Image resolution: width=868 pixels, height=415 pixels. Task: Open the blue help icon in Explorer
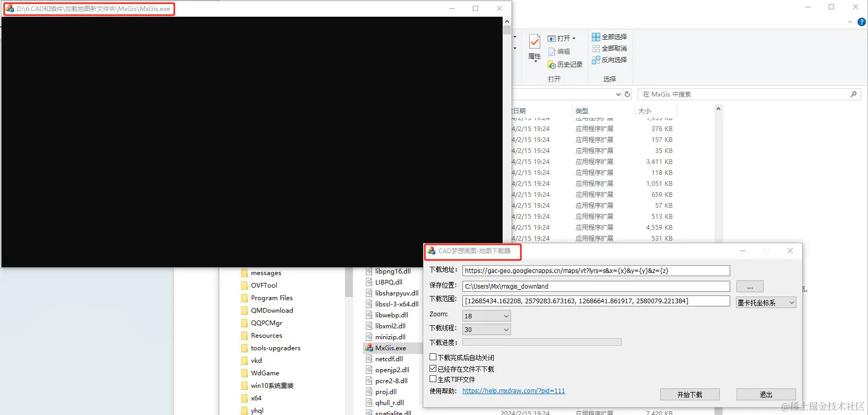862,22
